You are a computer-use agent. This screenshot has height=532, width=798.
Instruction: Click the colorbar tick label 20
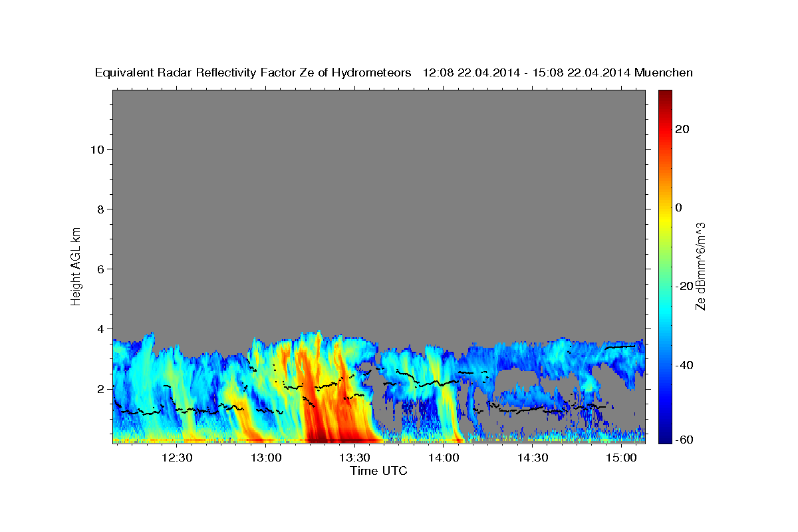682,129
